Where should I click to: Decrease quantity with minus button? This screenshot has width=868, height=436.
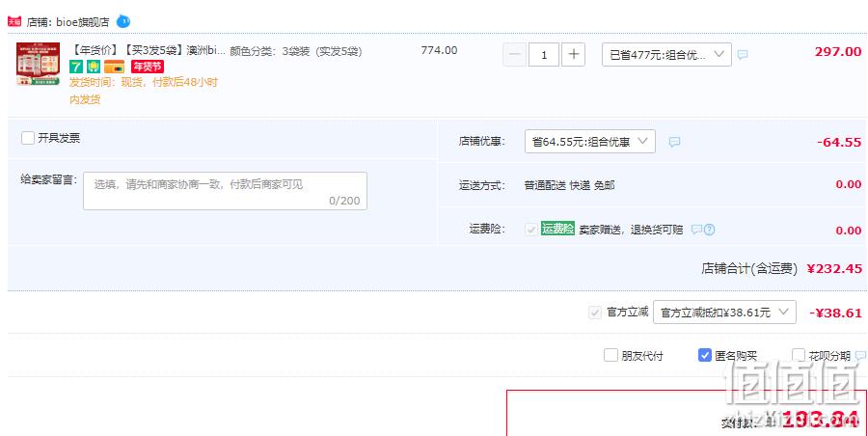(514, 54)
